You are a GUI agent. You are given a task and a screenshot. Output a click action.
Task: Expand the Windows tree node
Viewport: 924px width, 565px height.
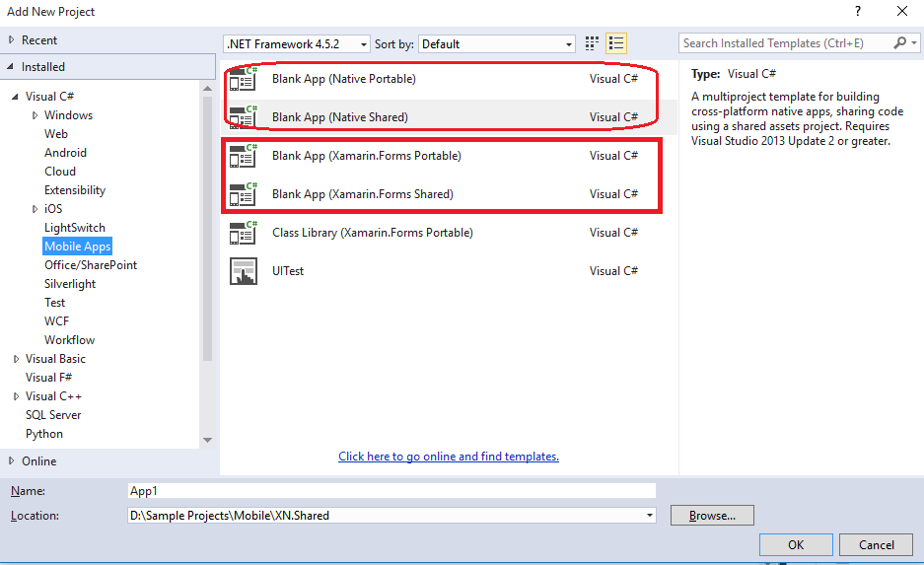click(35, 115)
